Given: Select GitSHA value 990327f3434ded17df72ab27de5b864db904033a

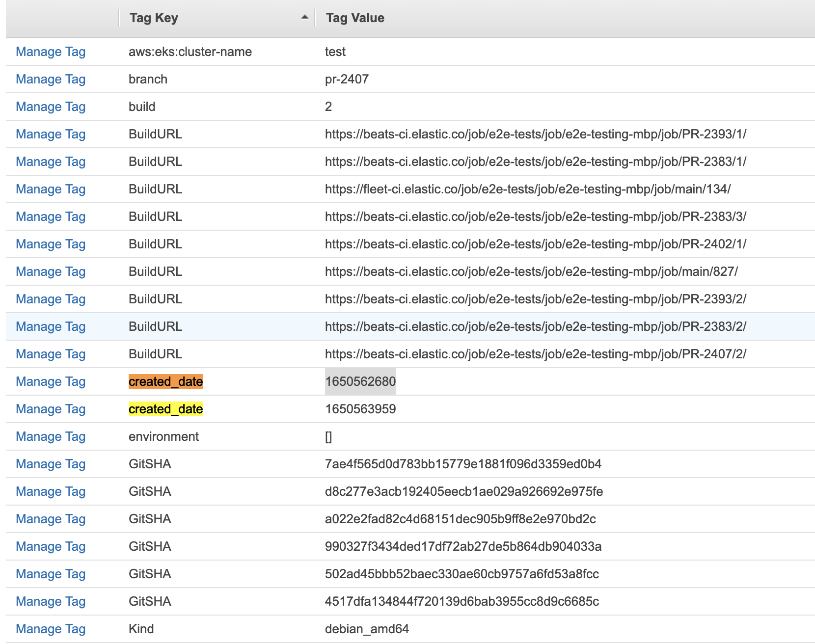Looking at the screenshot, I should 463,546.
